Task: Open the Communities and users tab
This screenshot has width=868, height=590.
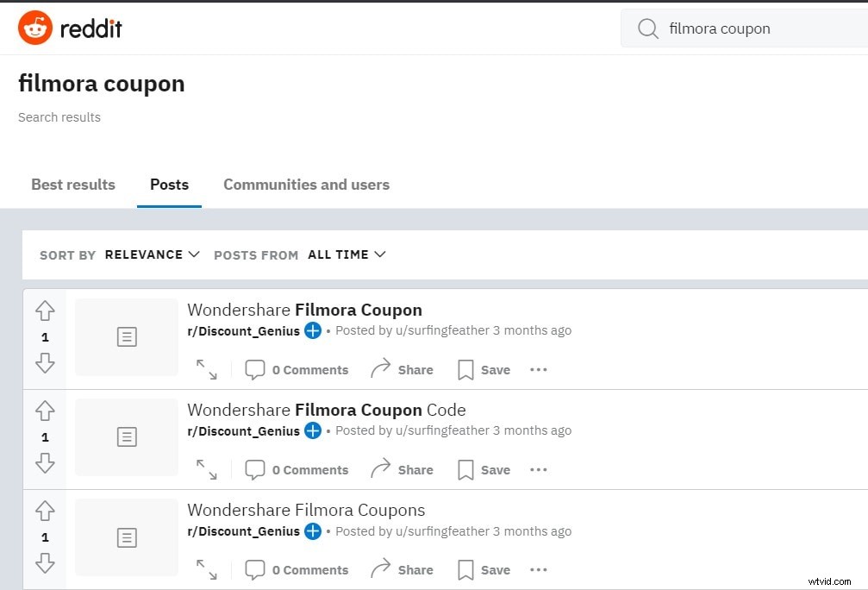Action: coord(306,185)
